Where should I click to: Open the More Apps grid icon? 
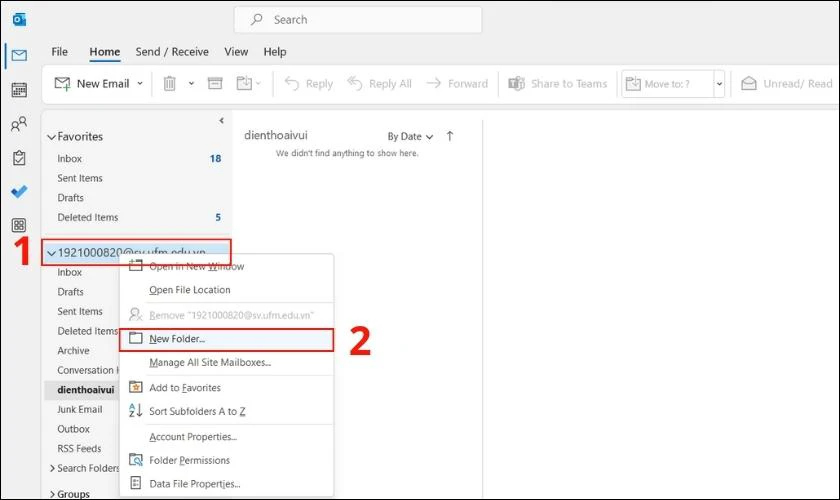(x=19, y=225)
